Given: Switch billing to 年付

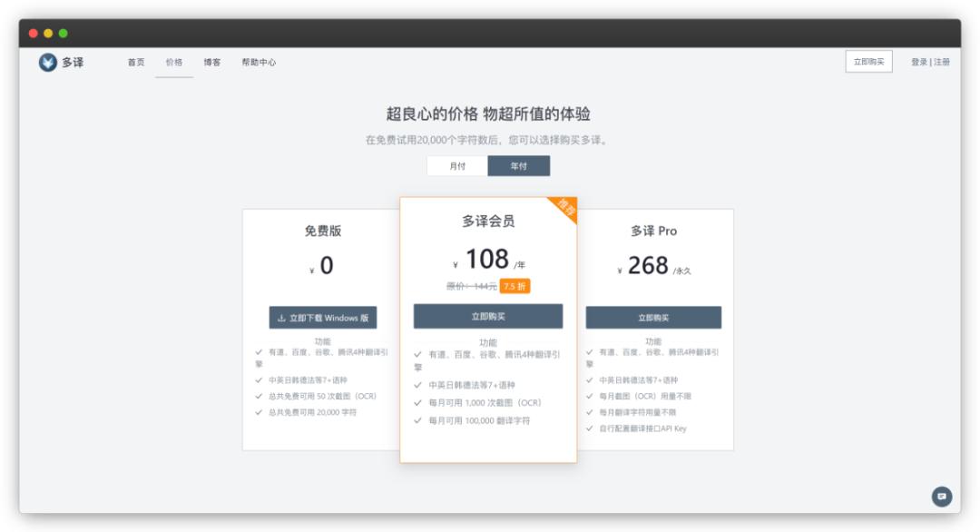Looking at the screenshot, I should [x=519, y=165].
